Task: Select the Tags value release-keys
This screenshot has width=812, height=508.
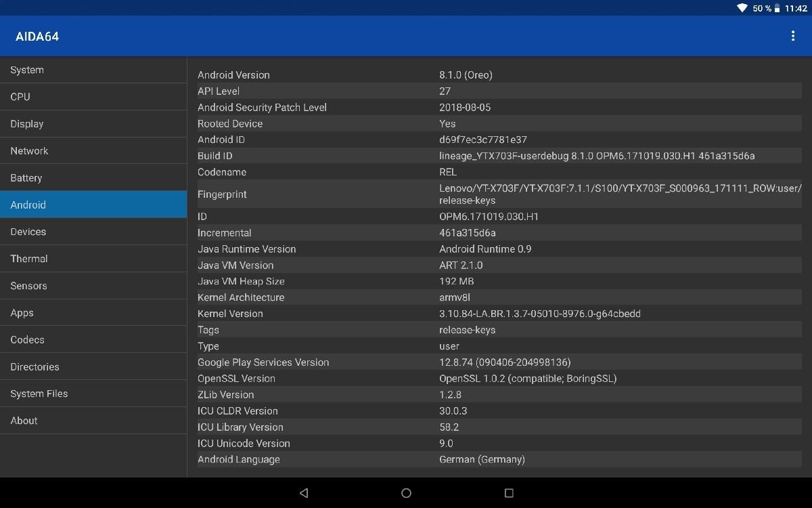Action: click(x=467, y=330)
